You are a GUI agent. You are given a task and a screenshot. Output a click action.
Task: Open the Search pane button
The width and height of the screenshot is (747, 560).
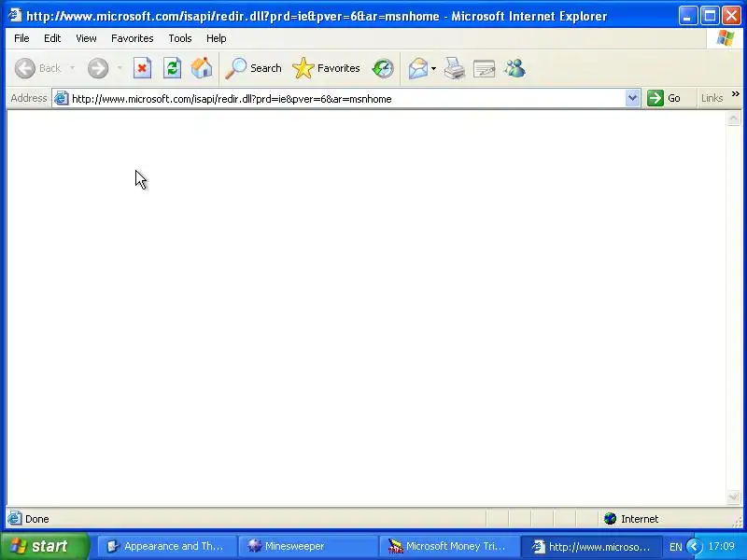click(253, 68)
